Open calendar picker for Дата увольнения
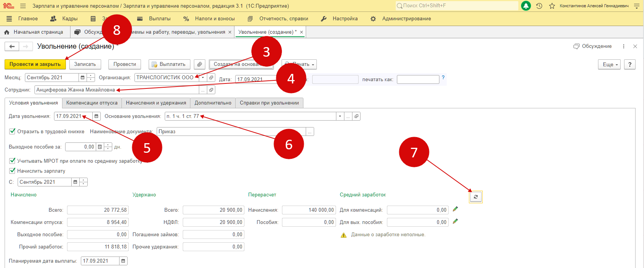Viewport: 644px width, 268px height. (x=97, y=116)
